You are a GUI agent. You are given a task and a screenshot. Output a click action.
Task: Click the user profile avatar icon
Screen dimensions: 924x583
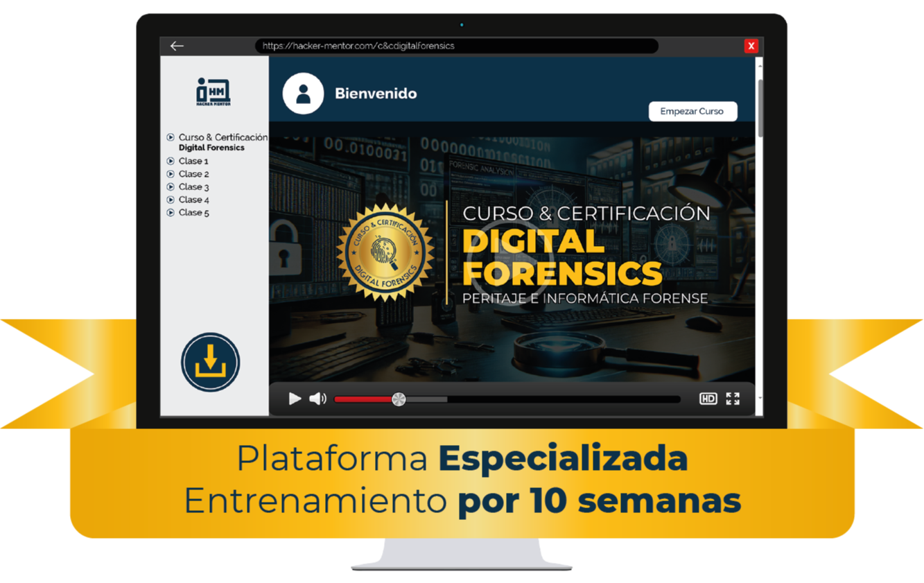point(303,94)
